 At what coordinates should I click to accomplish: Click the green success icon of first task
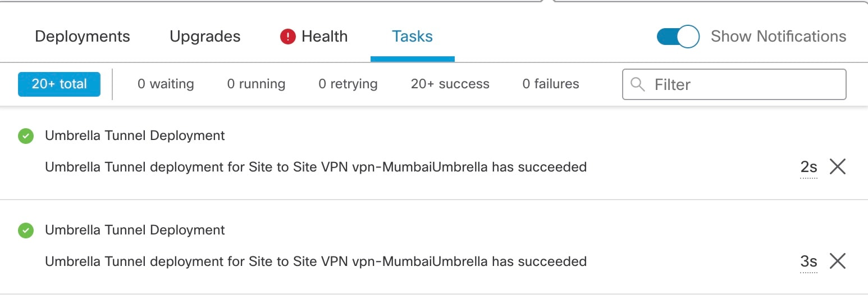tap(26, 136)
